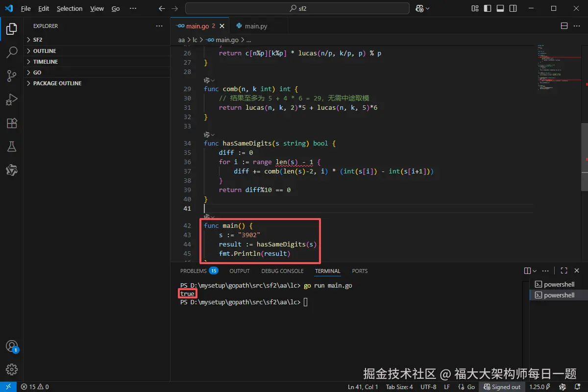This screenshot has height=392, width=588.
Task: Switch to the PORTS panel tab
Action: pos(360,271)
